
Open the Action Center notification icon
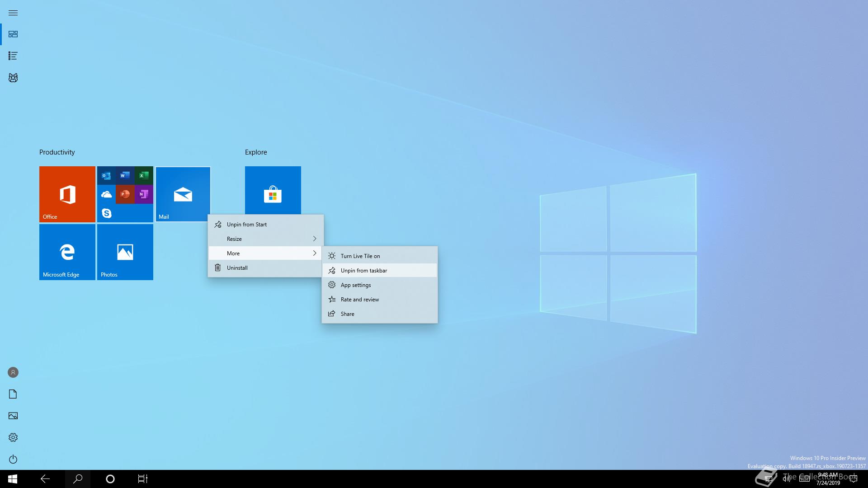[x=854, y=479]
